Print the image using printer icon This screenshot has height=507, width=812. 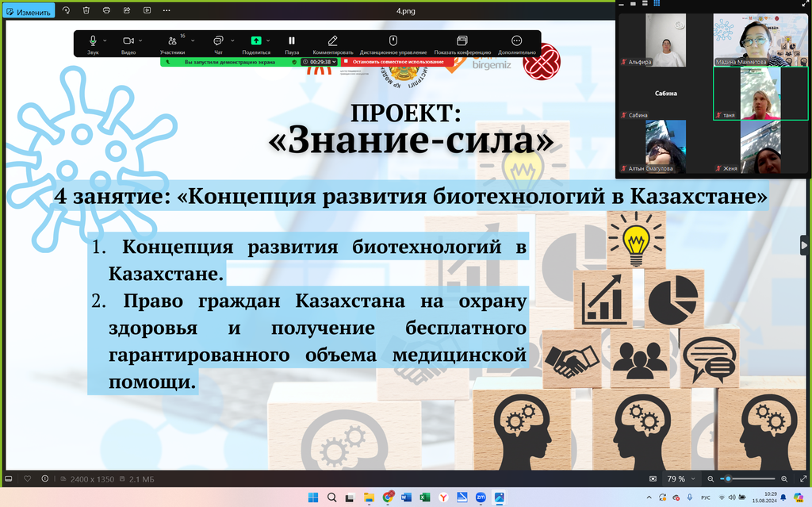[x=106, y=11]
